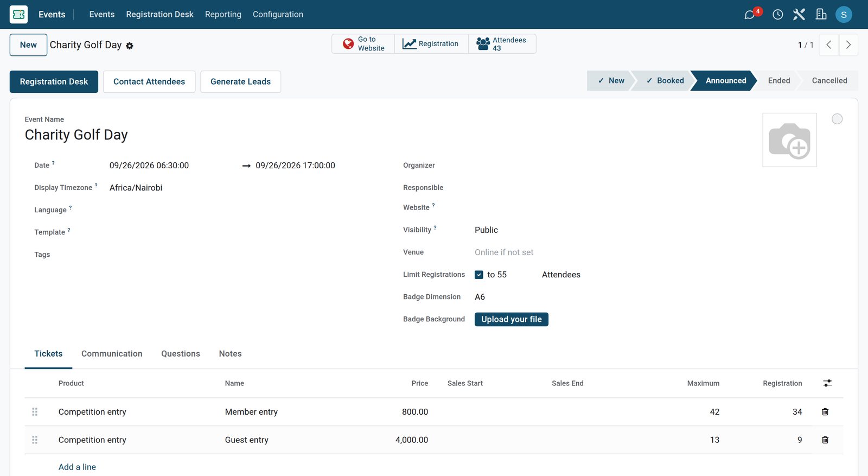
Task: Open the Registration Desk top menu
Action: pyautogui.click(x=159, y=15)
